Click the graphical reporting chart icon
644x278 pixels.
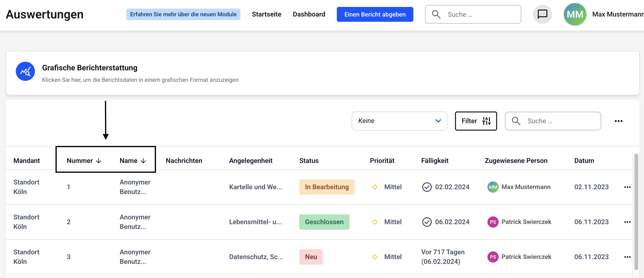25,72
